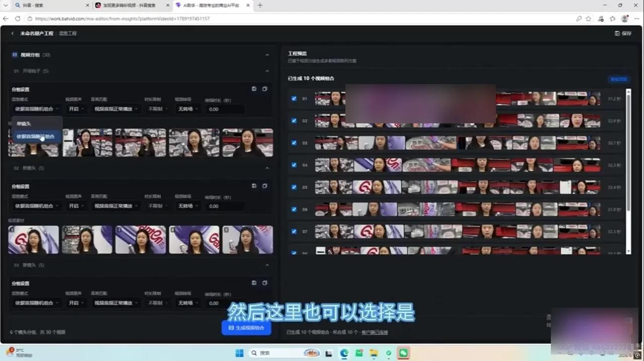Click blue button right of 已生成 10 个视频组合
The height and width of the screenshot is (361, 644).
coord(619,79)
